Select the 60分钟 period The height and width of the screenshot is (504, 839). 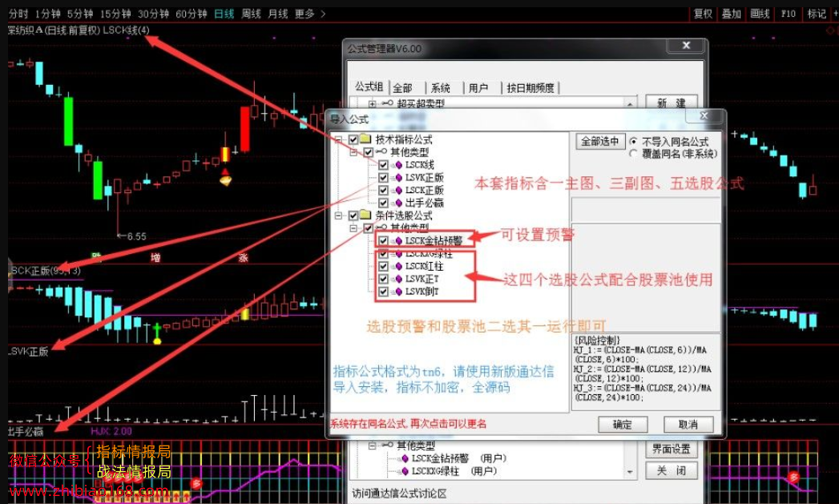(x=192, y=14)
